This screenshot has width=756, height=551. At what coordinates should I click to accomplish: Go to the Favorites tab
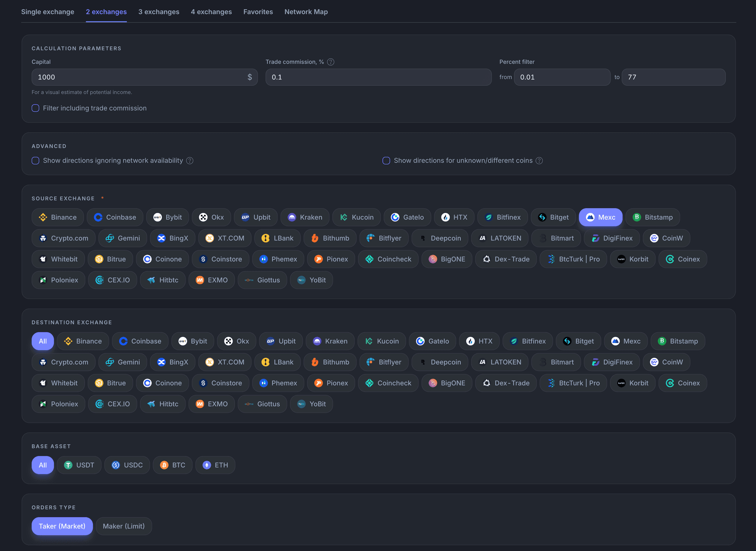coord(258,12)
